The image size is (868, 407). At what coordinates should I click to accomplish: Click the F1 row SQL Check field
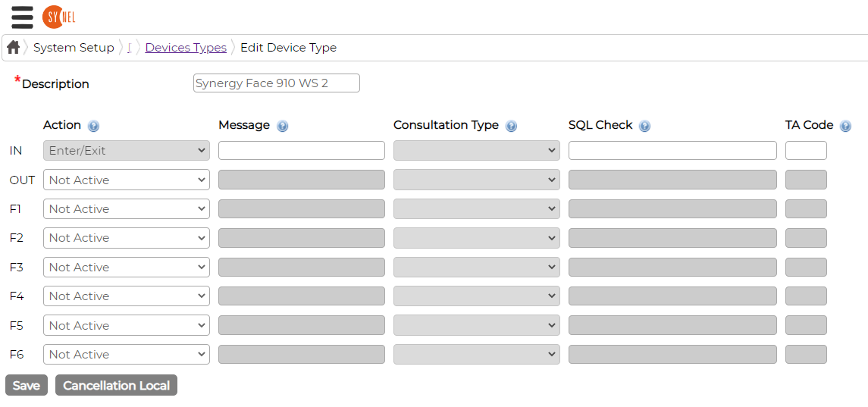click(672, 208)
